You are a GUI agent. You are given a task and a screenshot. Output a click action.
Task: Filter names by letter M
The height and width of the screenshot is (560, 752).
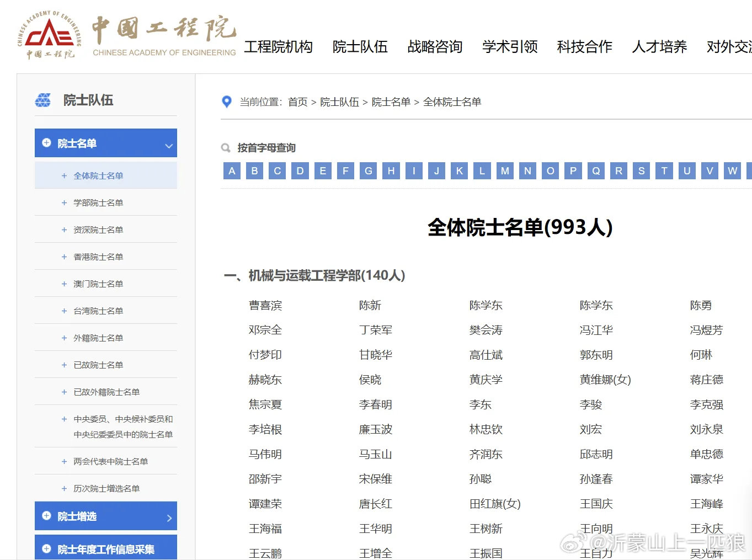(x=505, y=170)
